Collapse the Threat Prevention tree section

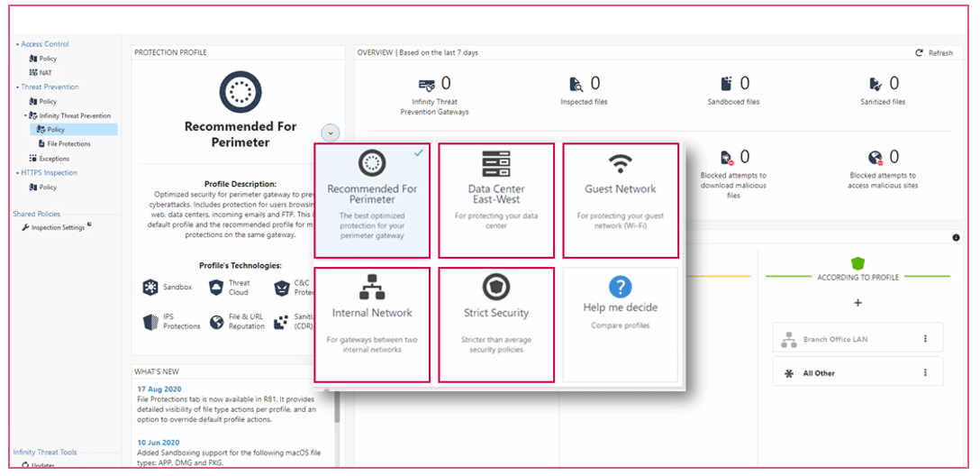pos(17,87)
